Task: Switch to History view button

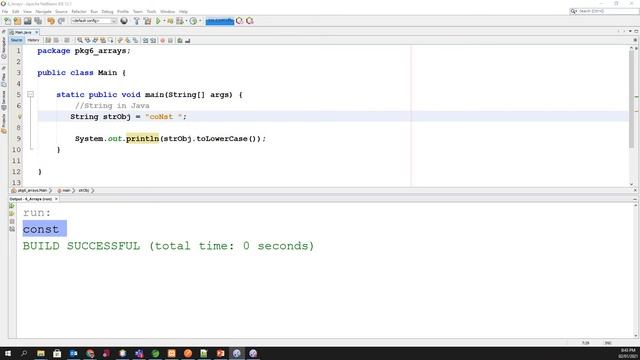Action: click(33, 40)
